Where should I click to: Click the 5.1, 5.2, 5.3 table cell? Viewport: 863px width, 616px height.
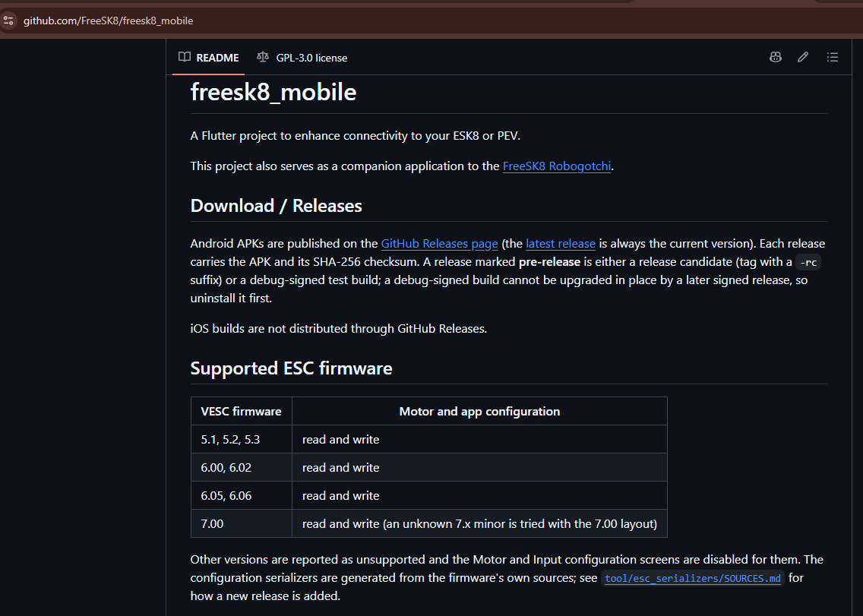click(x=241, y=439)
